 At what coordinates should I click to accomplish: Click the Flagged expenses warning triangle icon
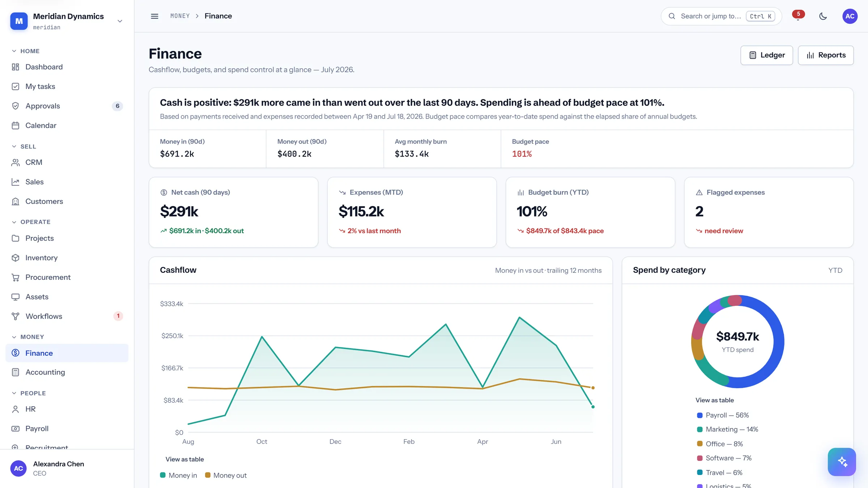pyautogui.click(x=699, y=193)
